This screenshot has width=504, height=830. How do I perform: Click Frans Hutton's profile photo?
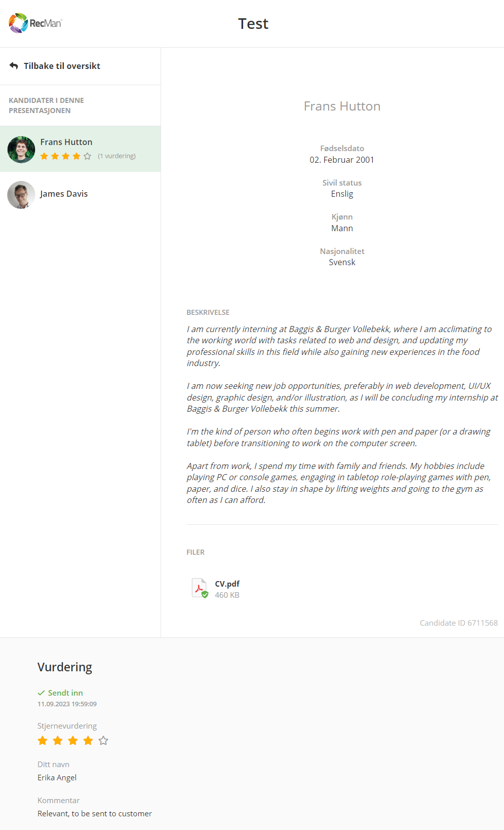[x=21, y=150]
